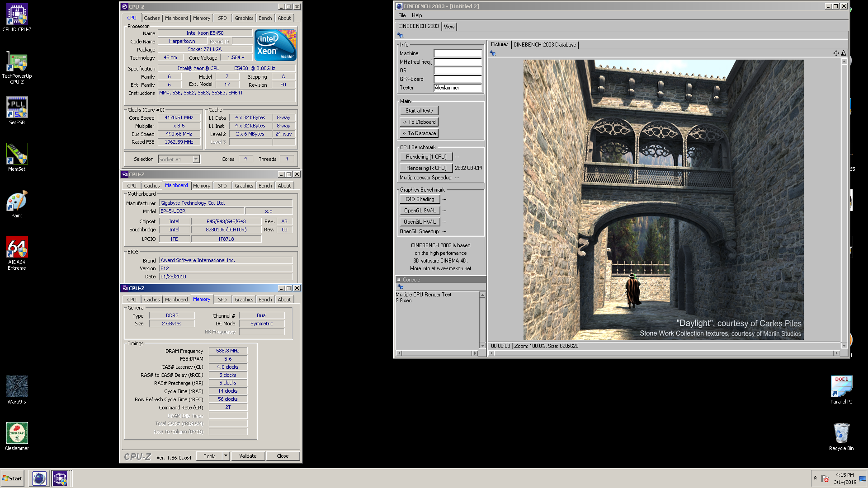The width and height of the screenshot is (868, 488).
Task: Launch the Paint desktop shortcut
Action: (x=17, y=204)
